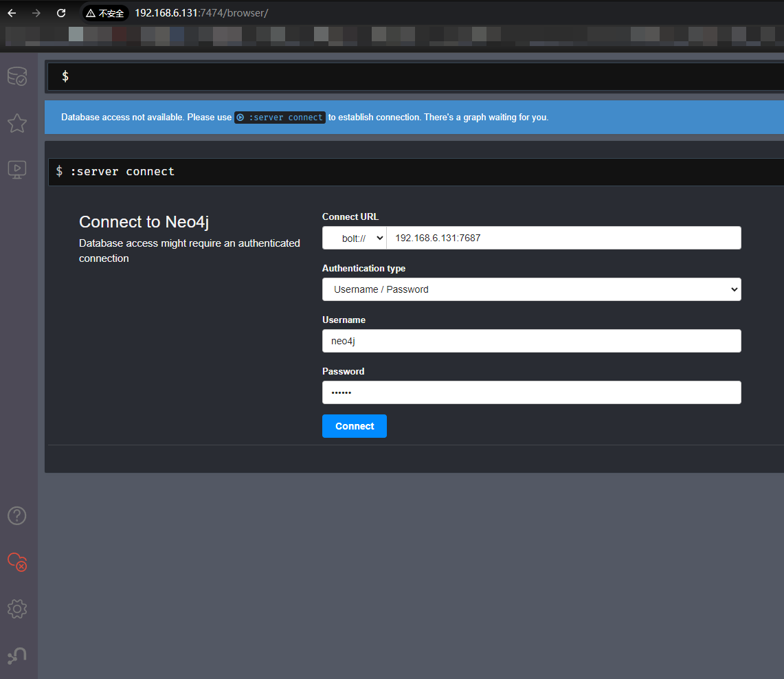Click the Connect URL label
The height and width of the screenshot is (679, 784).
350,217
